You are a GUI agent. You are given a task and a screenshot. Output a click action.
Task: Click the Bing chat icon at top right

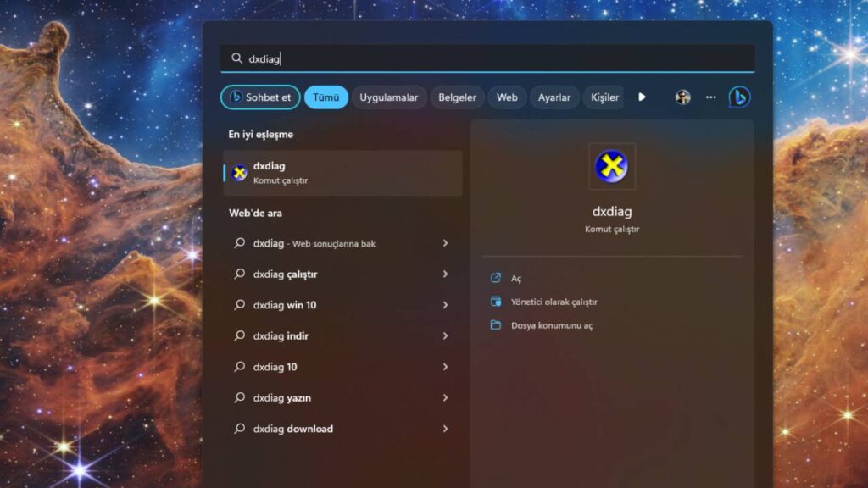739,97
